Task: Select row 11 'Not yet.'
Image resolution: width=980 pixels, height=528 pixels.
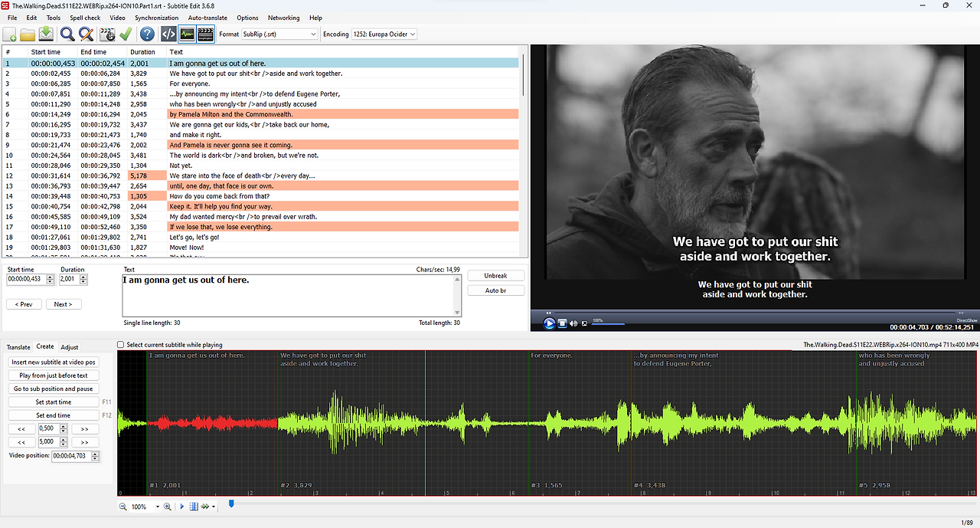Action: [x=260, y=166]
